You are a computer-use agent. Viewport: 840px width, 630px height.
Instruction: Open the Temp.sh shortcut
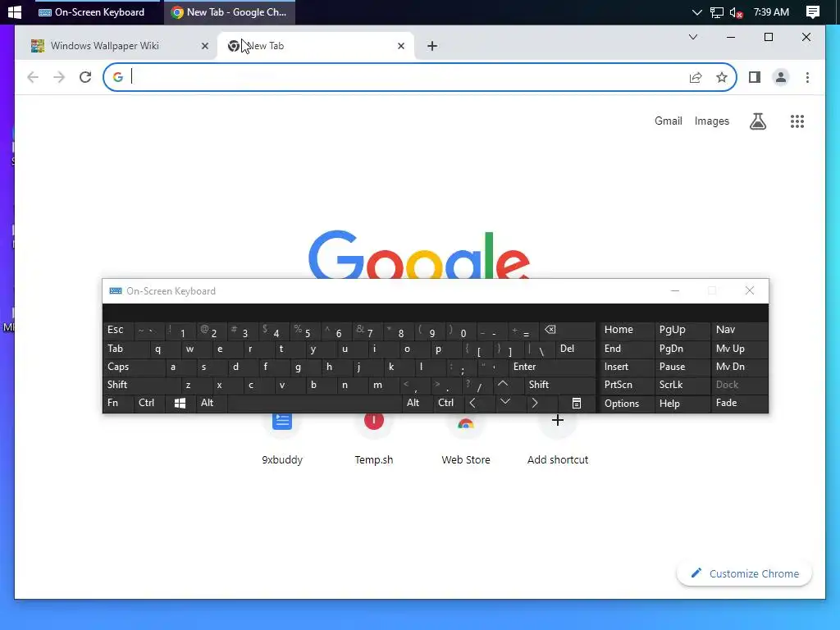click(374, 438)
